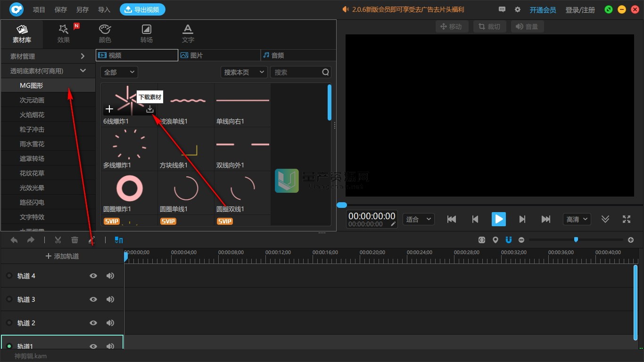Image resolution: width=644 pixels, height=362 pixels.
Task: Click the search magnifier icon
Action: 325,72
